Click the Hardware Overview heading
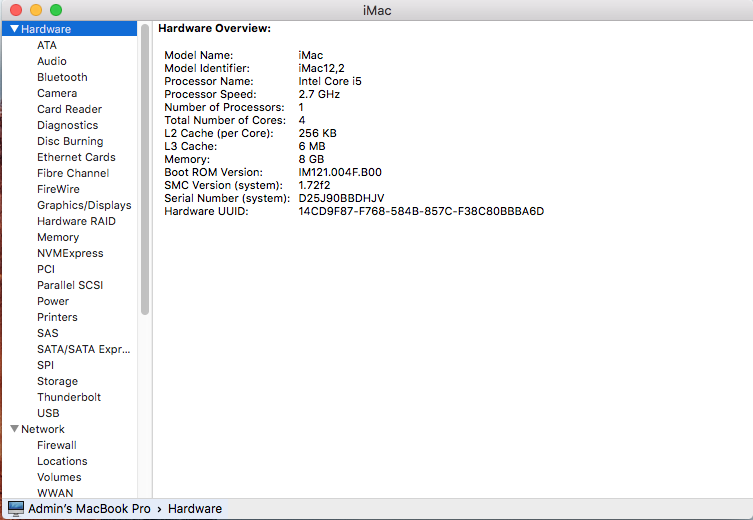Image resolution: width=753 pixels, height=520 pixels. coord(215,28)
